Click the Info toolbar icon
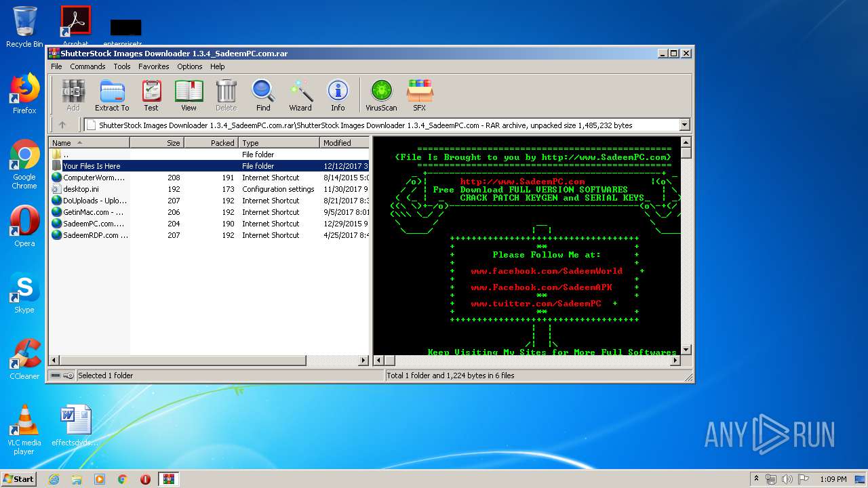 point(338,95)
